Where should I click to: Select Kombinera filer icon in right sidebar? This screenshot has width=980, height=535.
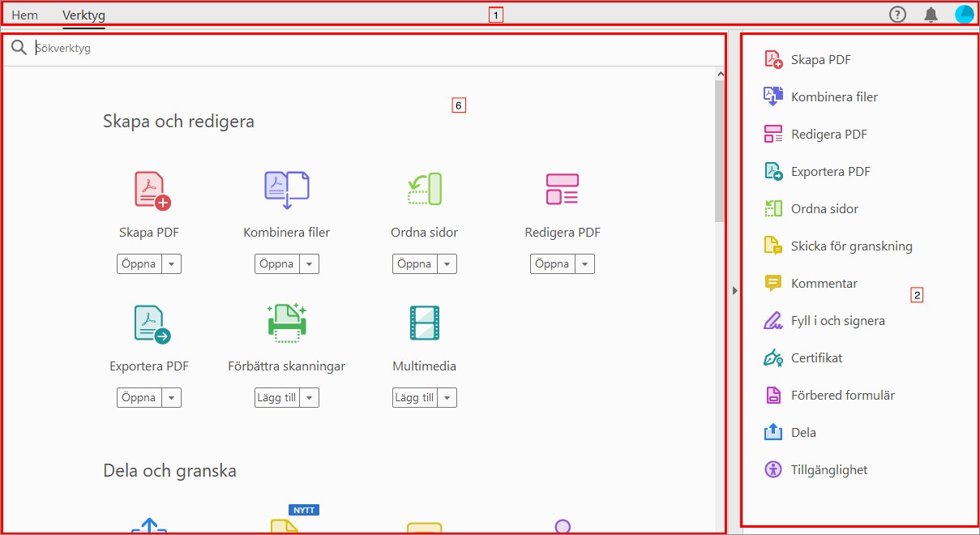(x=773, y=96)
